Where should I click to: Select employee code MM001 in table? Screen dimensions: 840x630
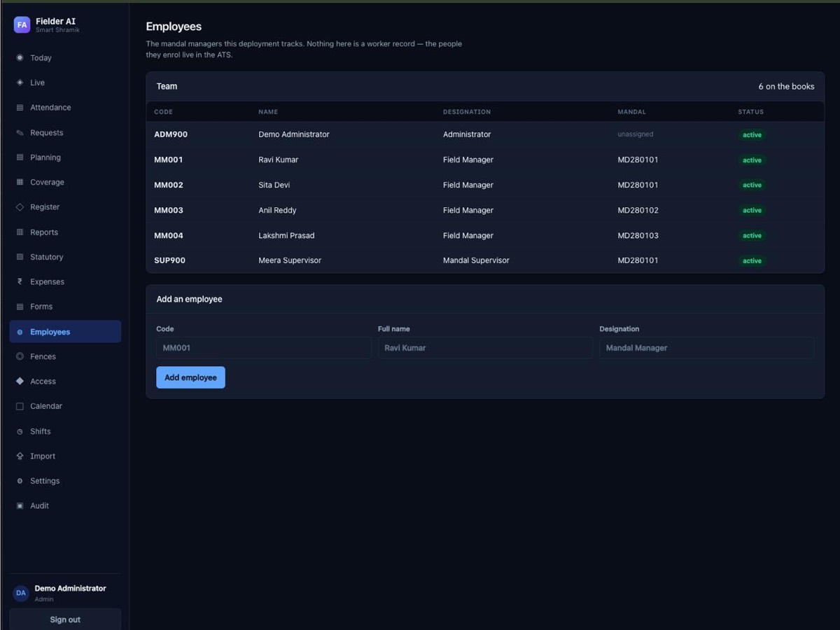(169, 160)
